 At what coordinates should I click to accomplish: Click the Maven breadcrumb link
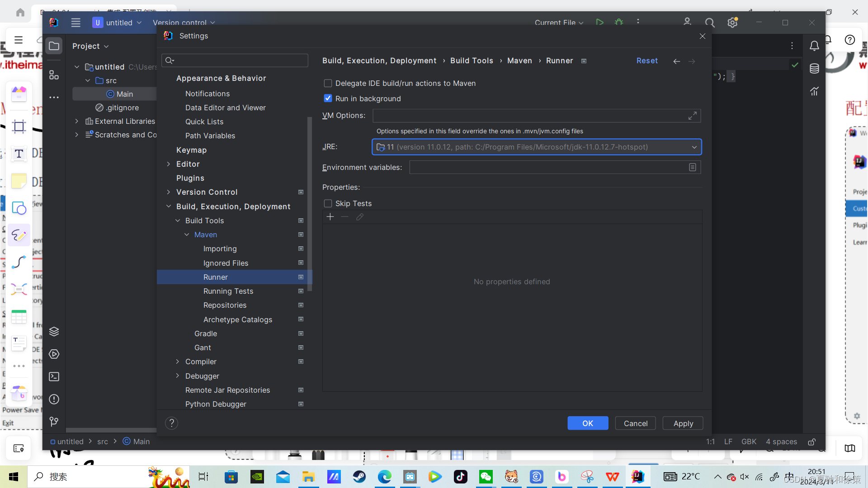pos(519,61)
